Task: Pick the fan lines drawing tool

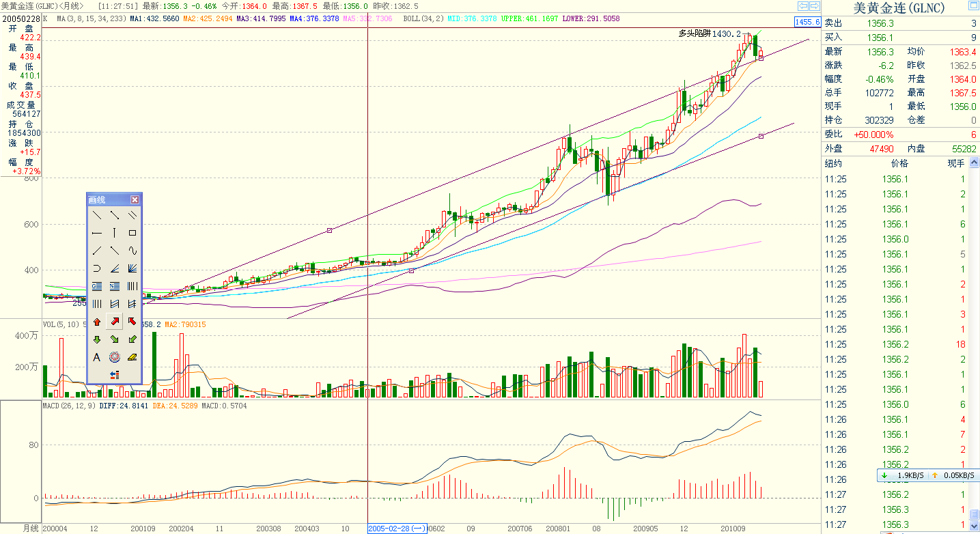Action: click(x=132, y=268)
